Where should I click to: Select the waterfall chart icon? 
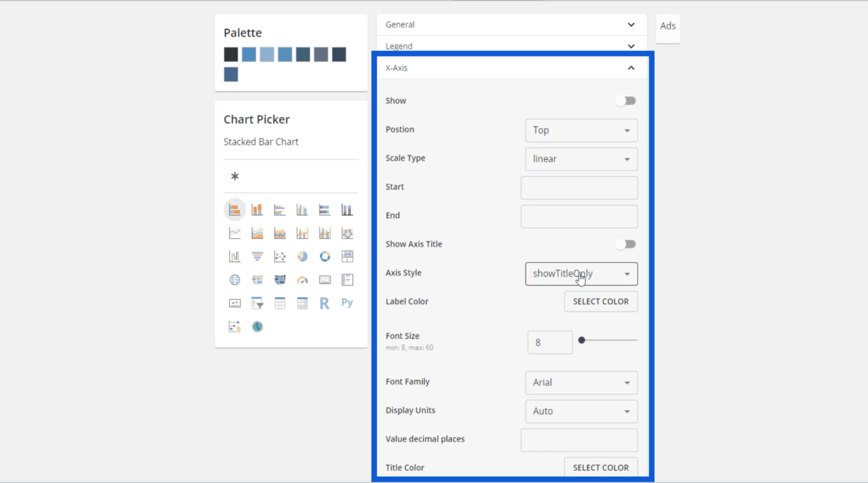(235, 256)
